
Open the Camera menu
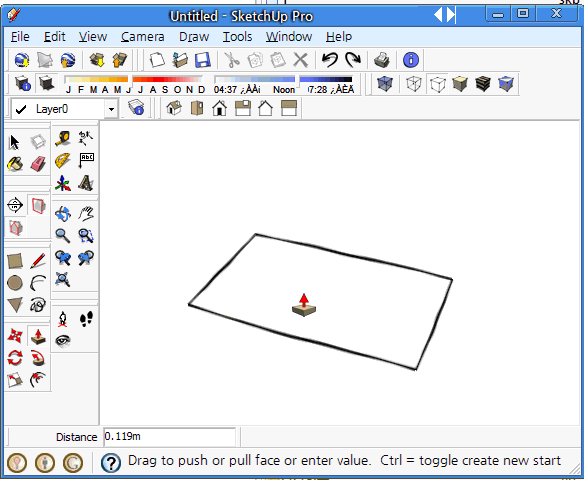(x=143, y=36)
